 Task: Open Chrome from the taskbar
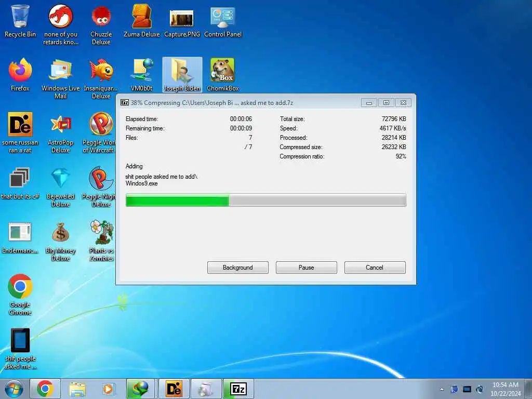pyautogui.click(x=45, y=389)
